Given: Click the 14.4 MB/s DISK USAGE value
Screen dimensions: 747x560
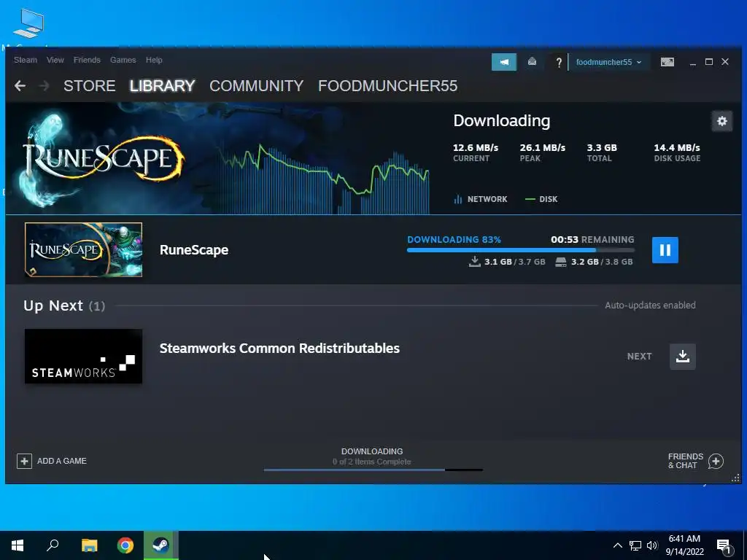Looking at the screenshot, I should [x=677, y=147].
